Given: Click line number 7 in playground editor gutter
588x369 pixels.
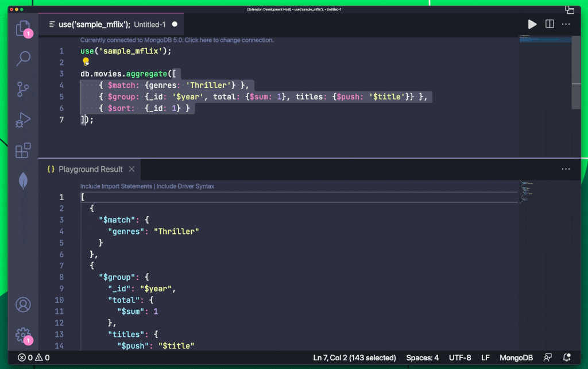Looking at the screenshot, I should tap(61, 120).
